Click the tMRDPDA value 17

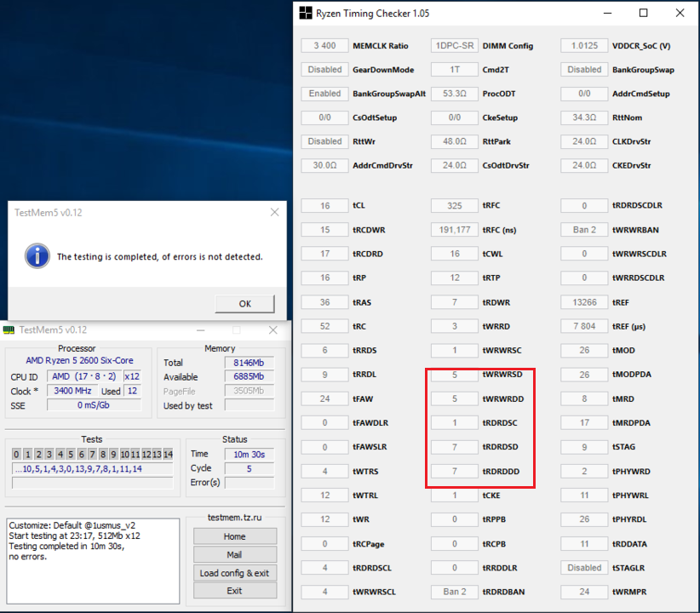584,422
